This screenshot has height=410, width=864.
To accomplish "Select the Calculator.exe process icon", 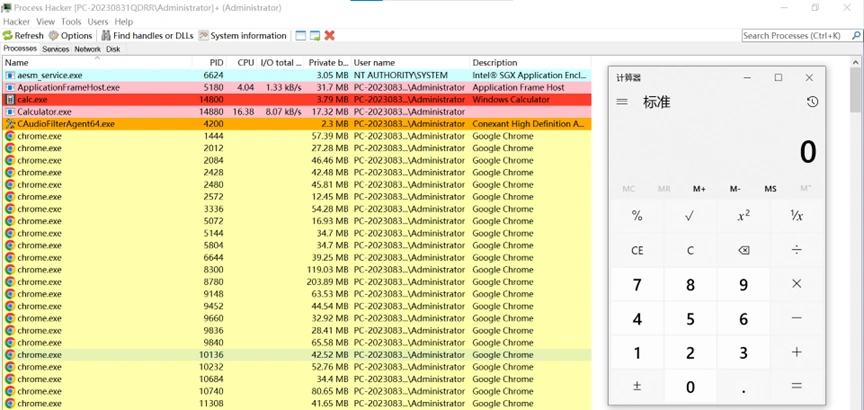I will (x=10, y=111).
